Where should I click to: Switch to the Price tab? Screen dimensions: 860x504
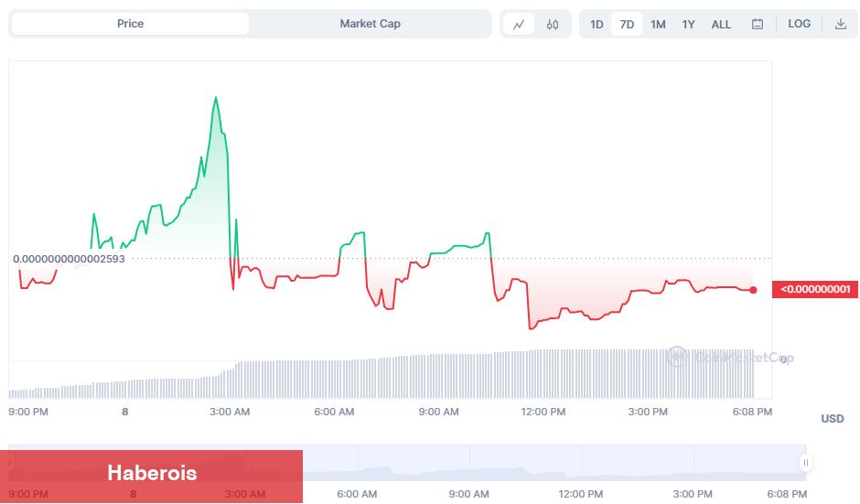point(130,24)
